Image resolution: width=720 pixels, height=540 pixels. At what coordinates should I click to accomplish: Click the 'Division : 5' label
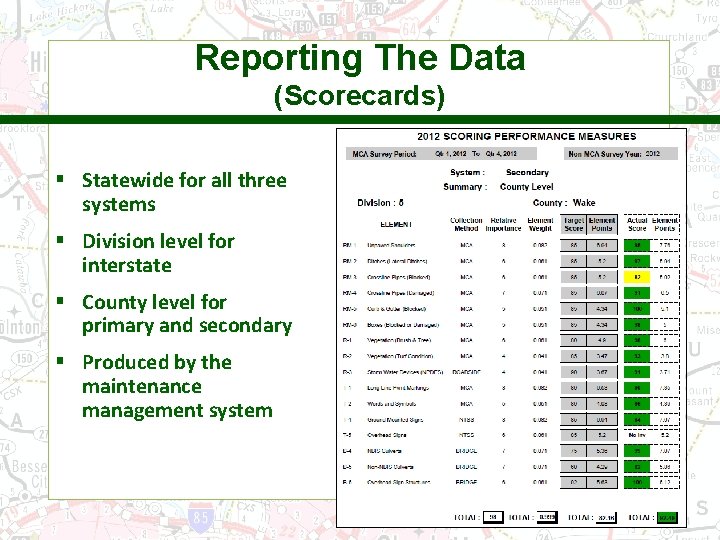pyautogui.click(x=381, y=202)
